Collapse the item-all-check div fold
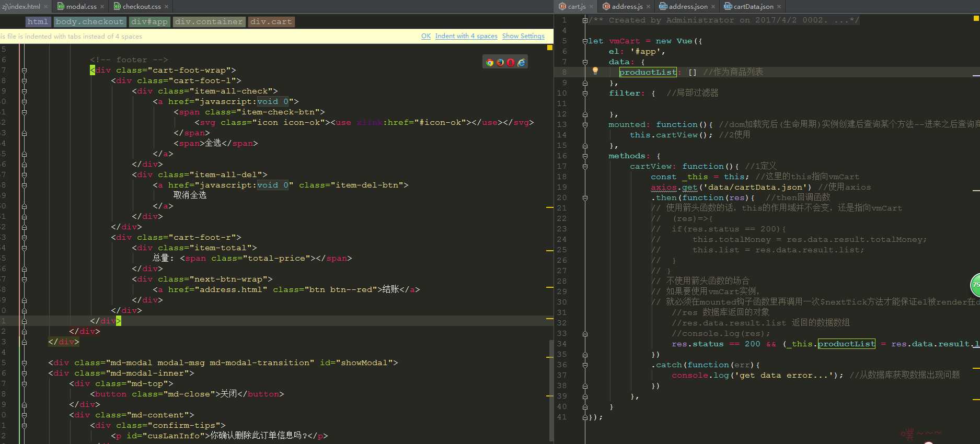 click(24, 91)
